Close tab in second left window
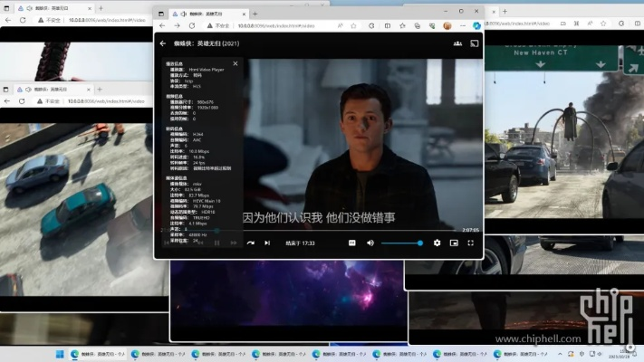Image resolution: width=644 pixels, height=362 pixels. [89, 89]
